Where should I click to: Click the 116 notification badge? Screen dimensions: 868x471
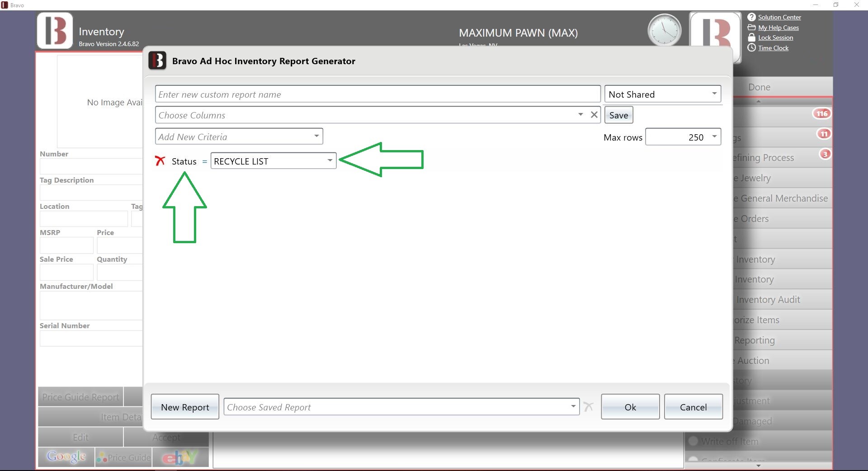[x=822, y=113]
